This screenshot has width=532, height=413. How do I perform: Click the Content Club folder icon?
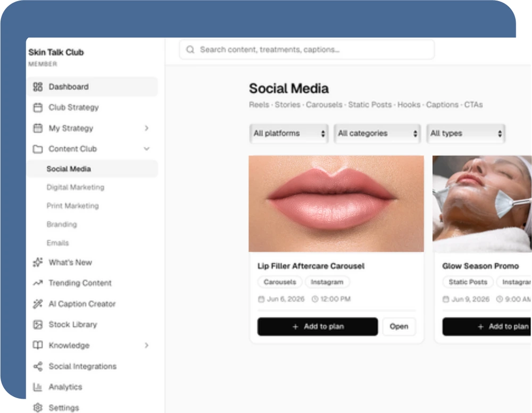tap(38, 149)
